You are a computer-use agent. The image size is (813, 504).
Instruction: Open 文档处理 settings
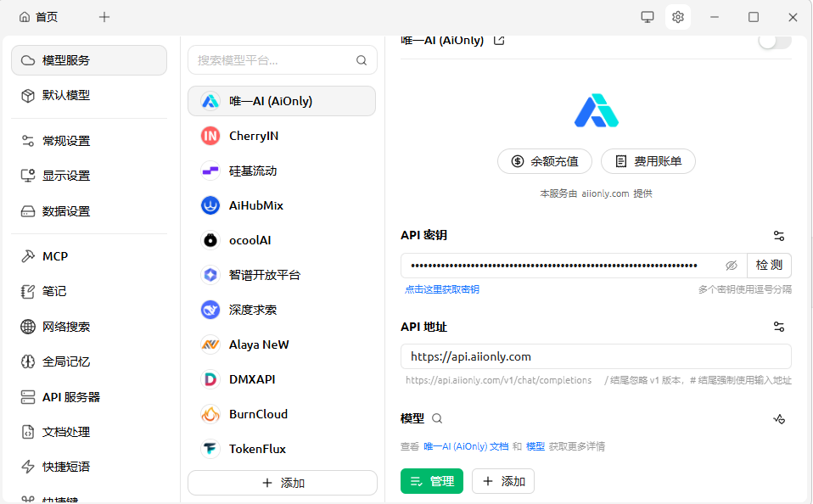[x=89, y=432]
